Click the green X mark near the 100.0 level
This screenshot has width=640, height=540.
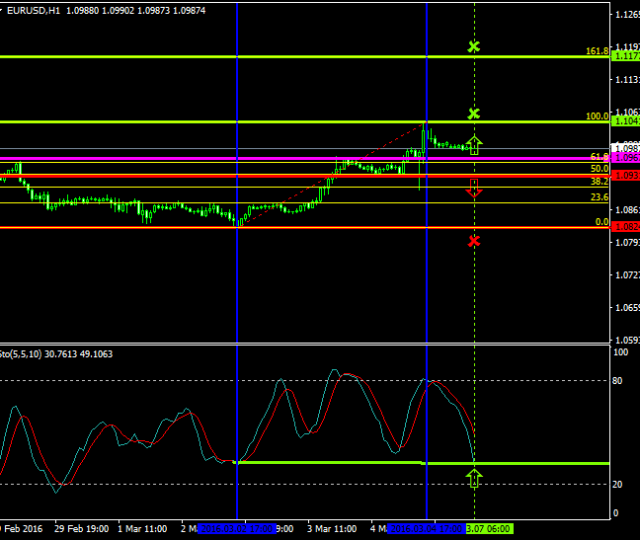tap(474, 113)
